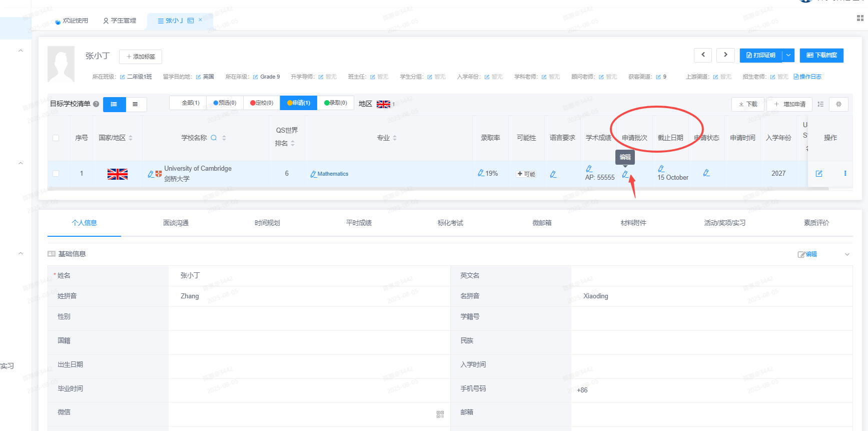Click the gear settings icon above the table
The width and height of the screenshot is (868, 431).
point(838,104)
